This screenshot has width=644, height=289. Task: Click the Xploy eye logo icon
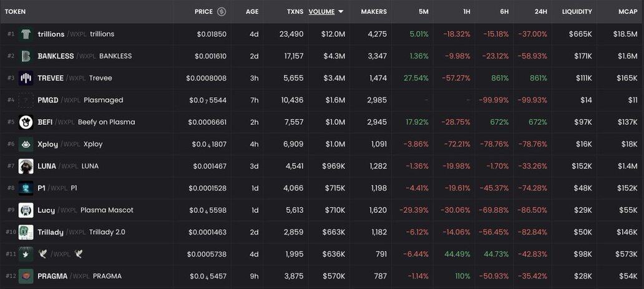tap(26, 144)
